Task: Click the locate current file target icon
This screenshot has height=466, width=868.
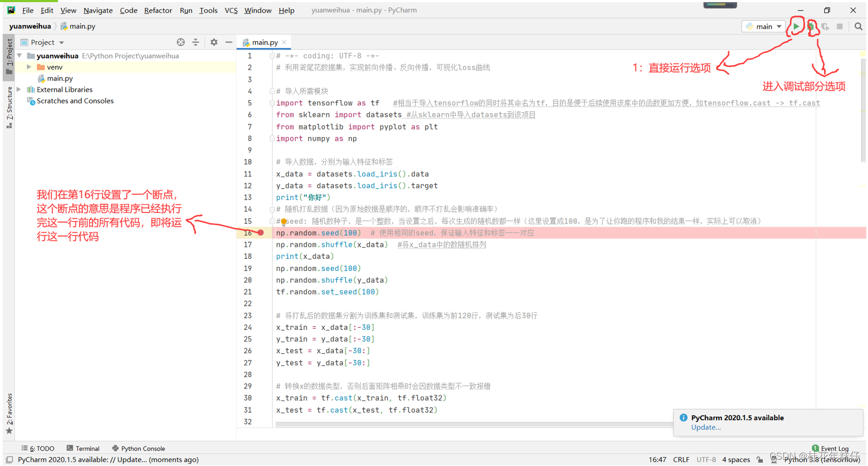Action: coord(181,42)
